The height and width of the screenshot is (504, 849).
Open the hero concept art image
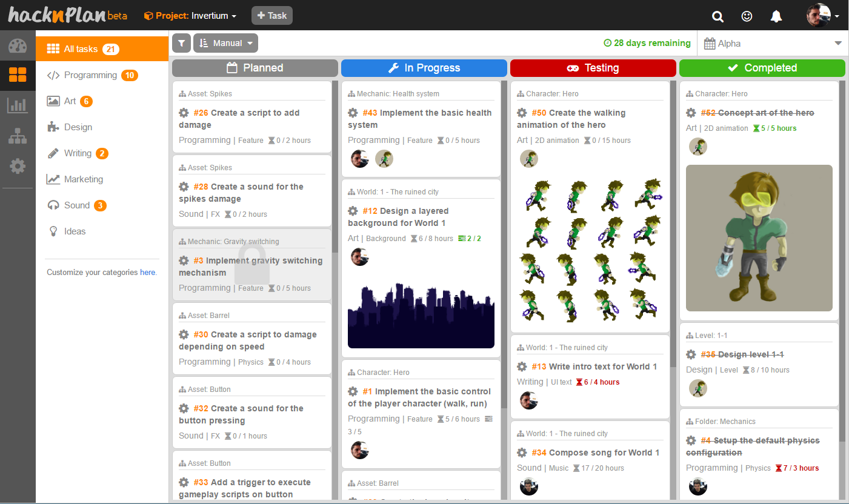click(x=759, y=238)
